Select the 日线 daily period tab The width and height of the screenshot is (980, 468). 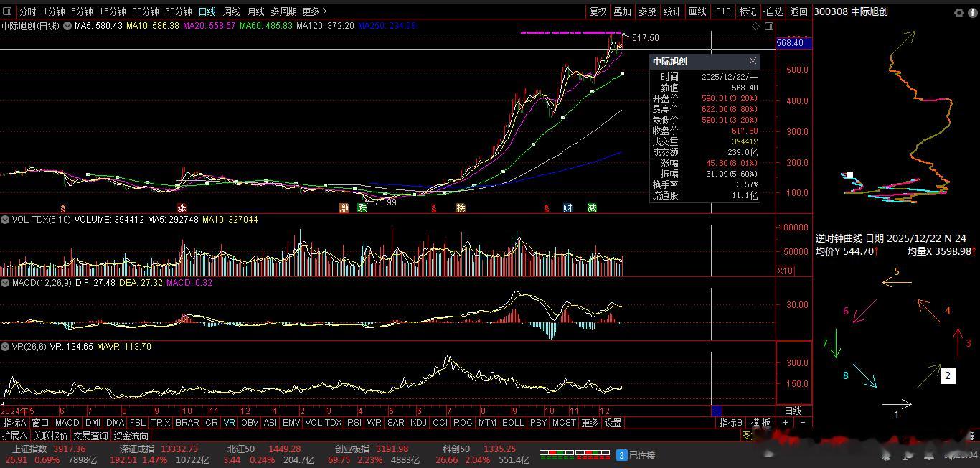(207, 11)
